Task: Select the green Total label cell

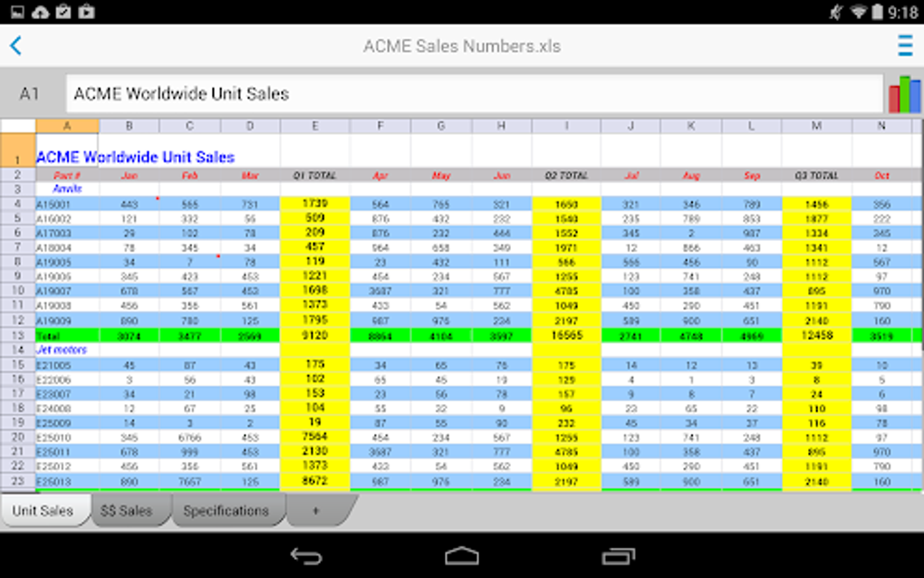Action: click(x=67, y=336)
